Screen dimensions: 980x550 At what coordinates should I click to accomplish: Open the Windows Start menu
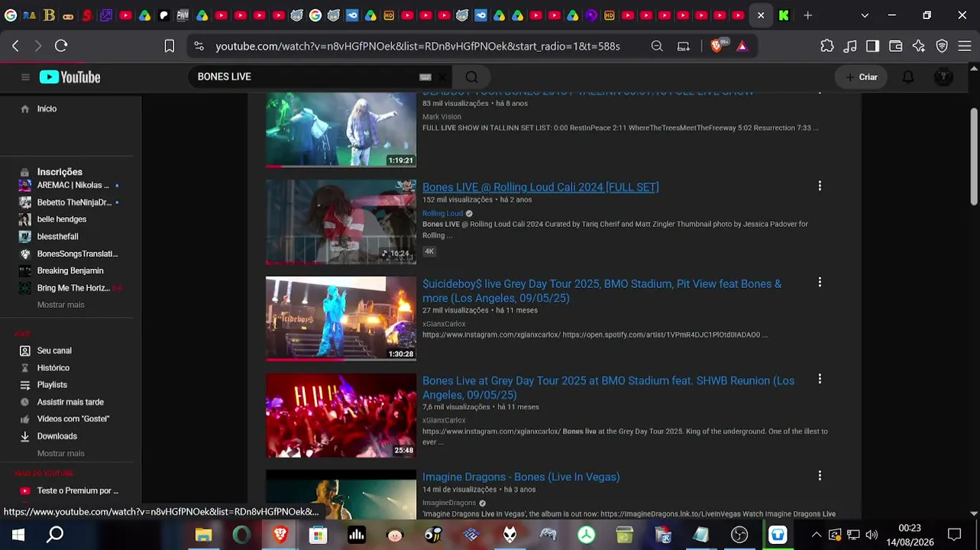[18, 535]
